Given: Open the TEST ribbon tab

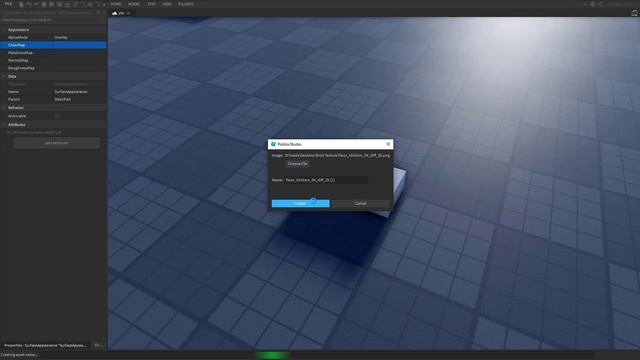Looking at the screenshot, I should pos(151,4).
